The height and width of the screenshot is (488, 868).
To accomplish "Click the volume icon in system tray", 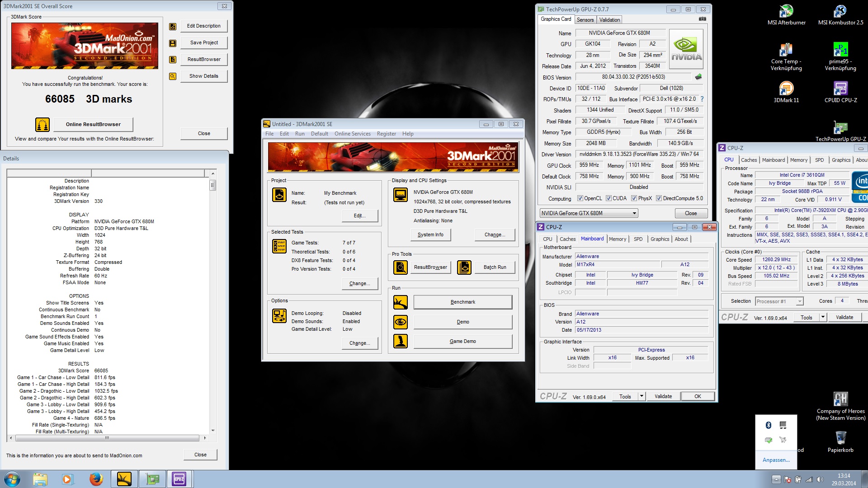I will pos(820,479).
